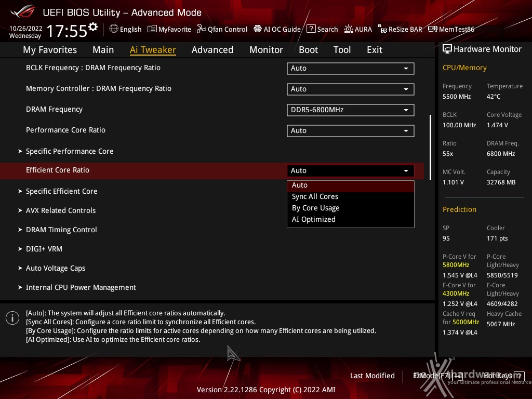Image resolution: width=532 pixels, height=399 pixels.
Task: Open the Exit tab
Action: click(375, 50)
